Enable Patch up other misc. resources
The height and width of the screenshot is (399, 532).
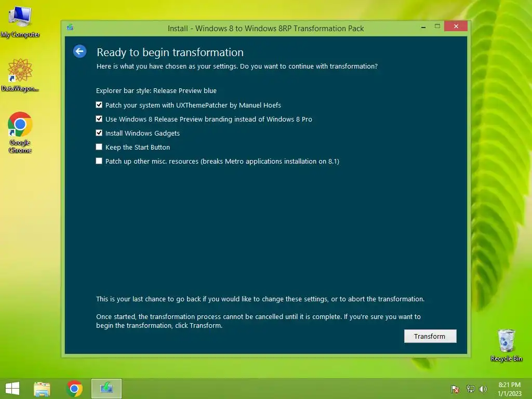coord(99,161)
